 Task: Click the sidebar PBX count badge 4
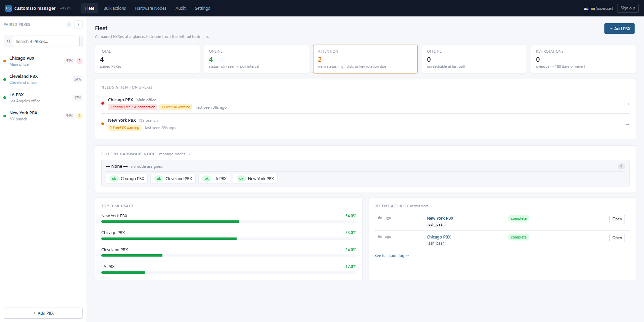click(x=69, y=24)
